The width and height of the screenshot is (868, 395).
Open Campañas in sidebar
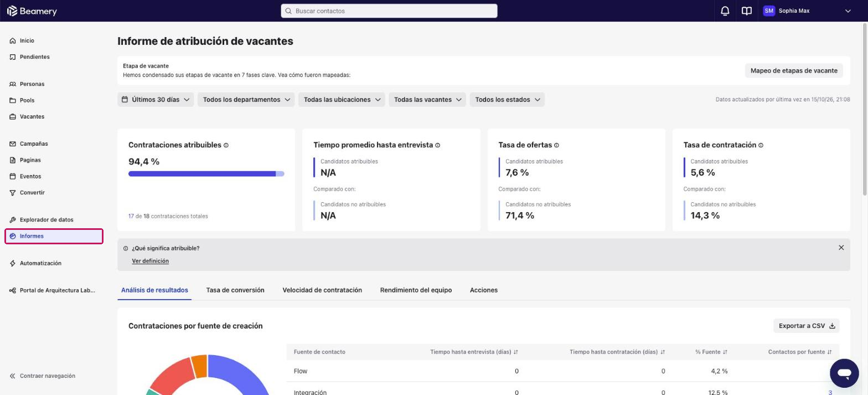coord(33,144)
